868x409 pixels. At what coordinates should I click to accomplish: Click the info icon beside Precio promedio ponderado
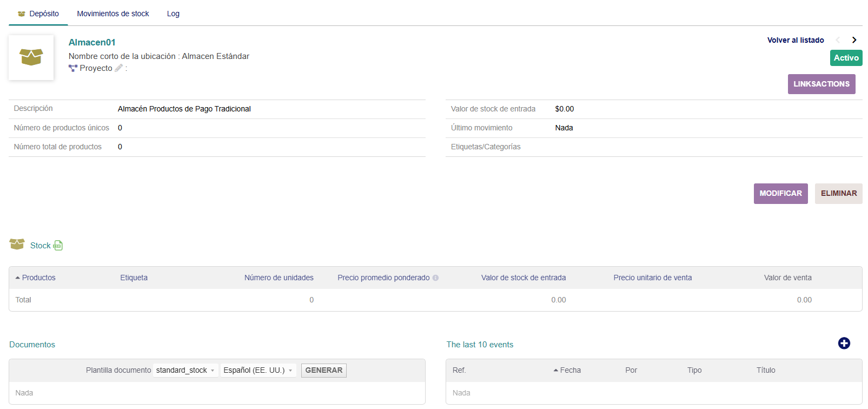pos(435,278)
